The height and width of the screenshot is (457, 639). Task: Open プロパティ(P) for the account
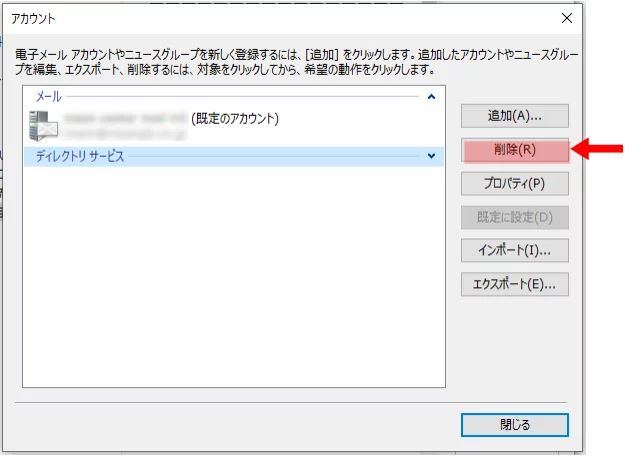click(514, 184)
